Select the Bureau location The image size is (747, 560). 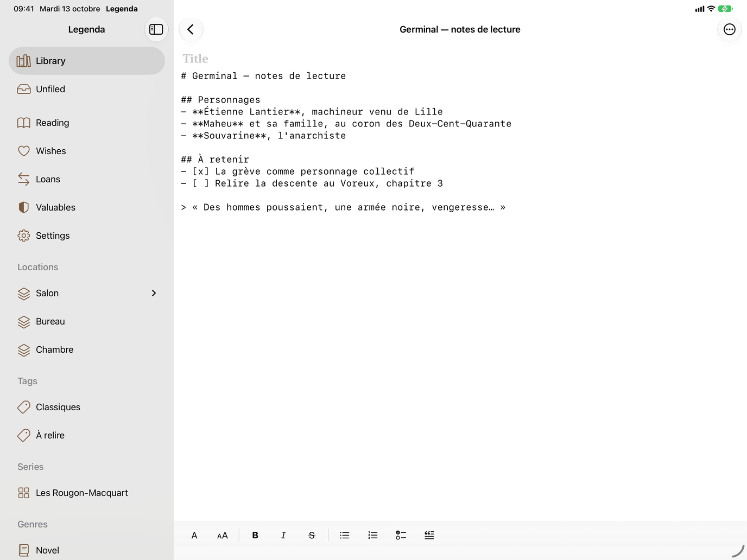coord(87,321)
